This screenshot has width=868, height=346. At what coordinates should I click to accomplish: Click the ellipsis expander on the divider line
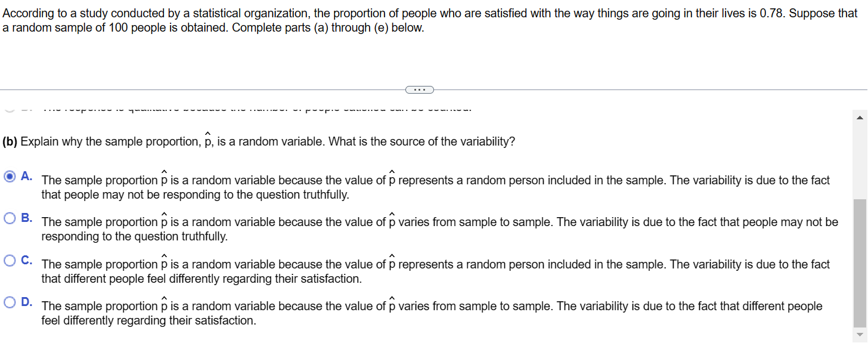419,89
